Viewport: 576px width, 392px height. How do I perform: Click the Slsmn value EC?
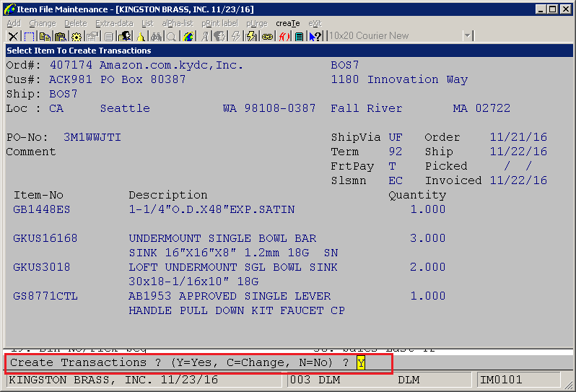pyautogui.click(x=396, y=180)
